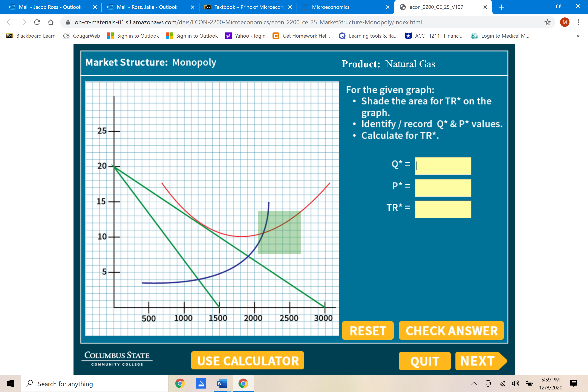Expand hidden bookmarks overflow chevron
Image resolution: width=588 pixels, height=392 pixels.
tap(578, 36)
